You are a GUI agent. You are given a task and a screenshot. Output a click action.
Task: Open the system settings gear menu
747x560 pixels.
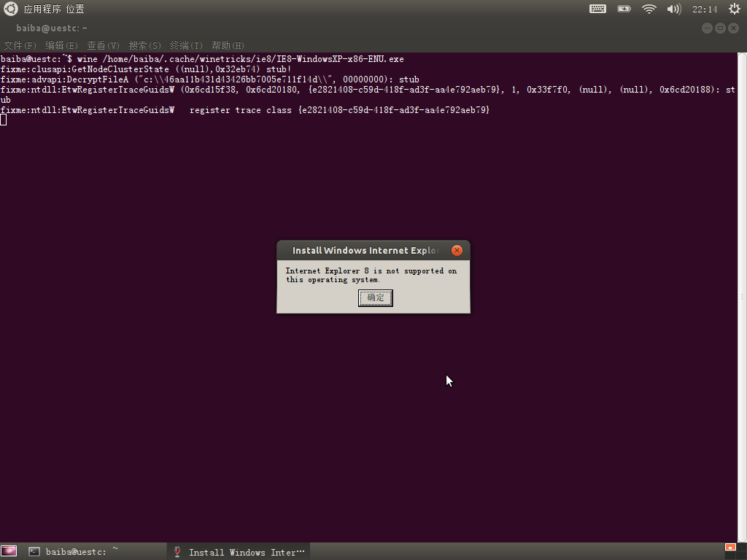pyautogui.click(x=734, y=9)
